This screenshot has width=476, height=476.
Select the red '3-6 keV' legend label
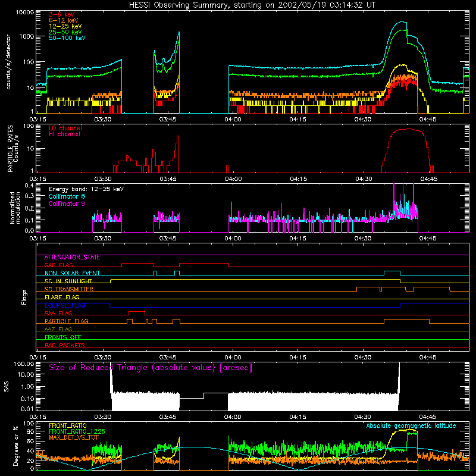[62, 14]
